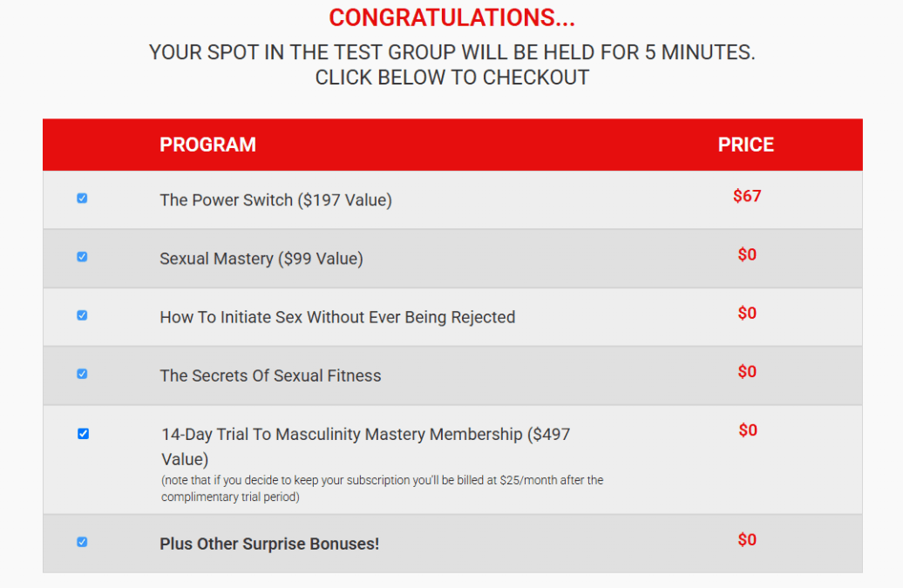This screenshot has height=588, width=903.
Task: Toggle the Sexual Mastery checkbox
Action: tap(82, 257)
